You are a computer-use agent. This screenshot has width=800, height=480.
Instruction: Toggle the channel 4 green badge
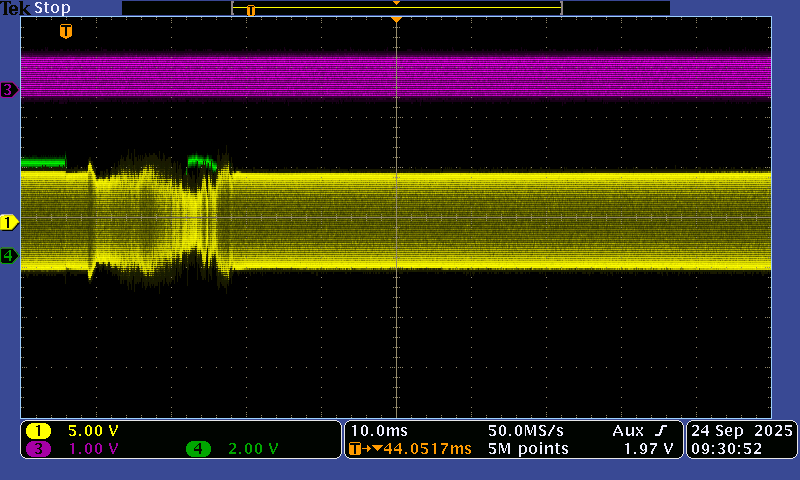tap(198, 449)
